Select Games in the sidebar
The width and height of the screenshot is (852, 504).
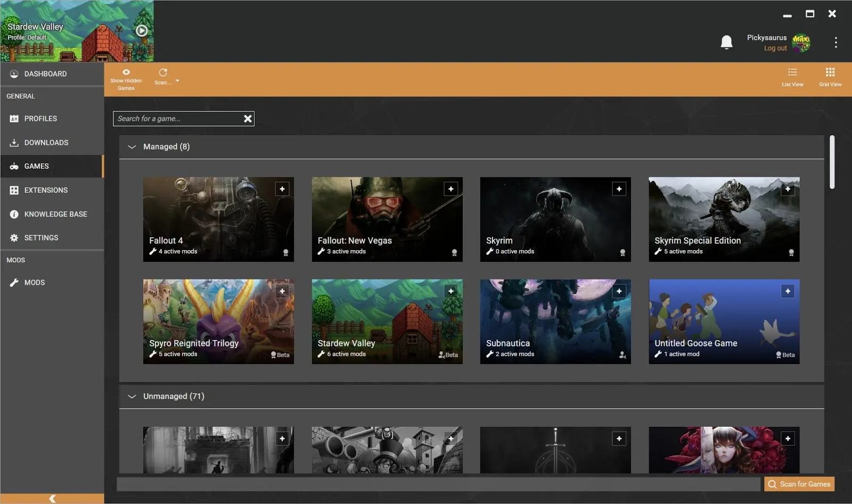pos(52,166)
